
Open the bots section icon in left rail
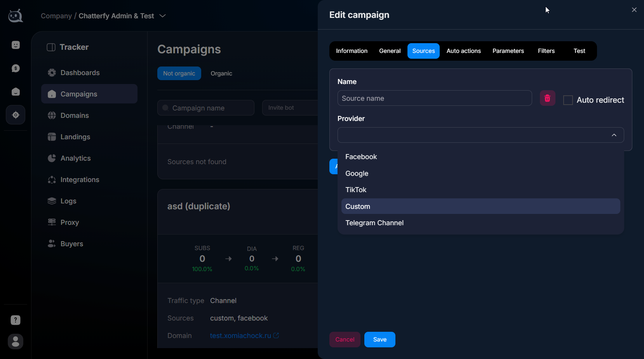click(x=16, y=45)
